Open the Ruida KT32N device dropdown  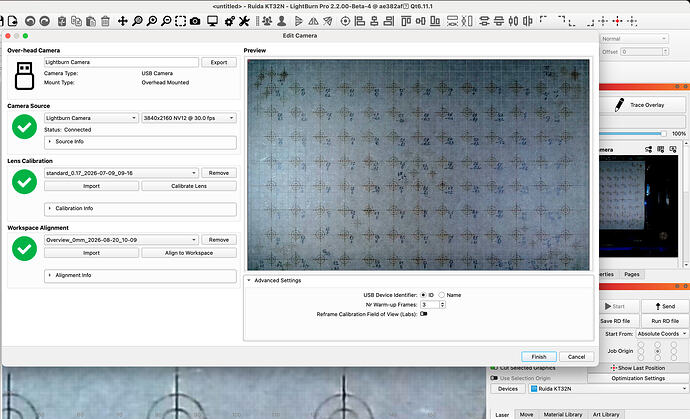(609, 389)
